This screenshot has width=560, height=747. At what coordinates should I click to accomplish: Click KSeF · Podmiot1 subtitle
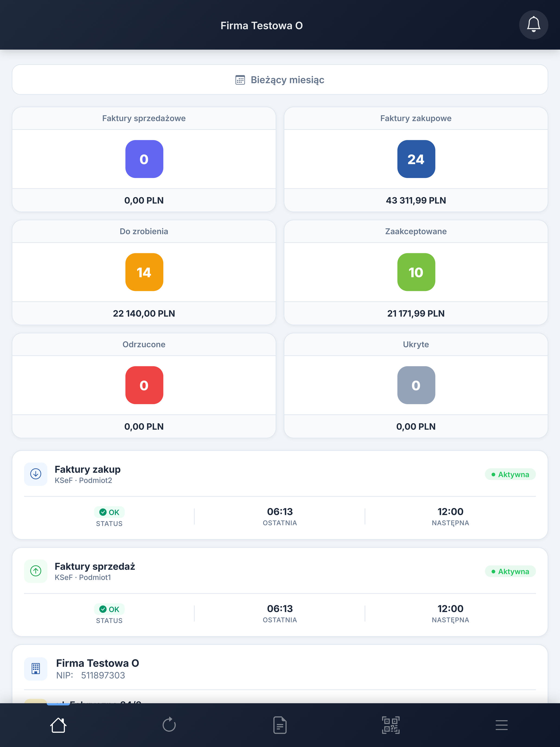[83, 577]
